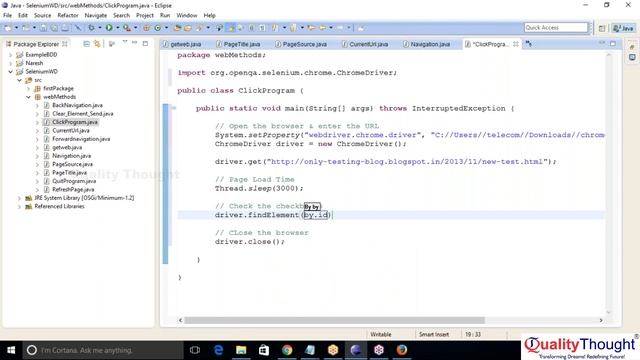
Task: Open the Navigate menu
Action: pos(96,16)
